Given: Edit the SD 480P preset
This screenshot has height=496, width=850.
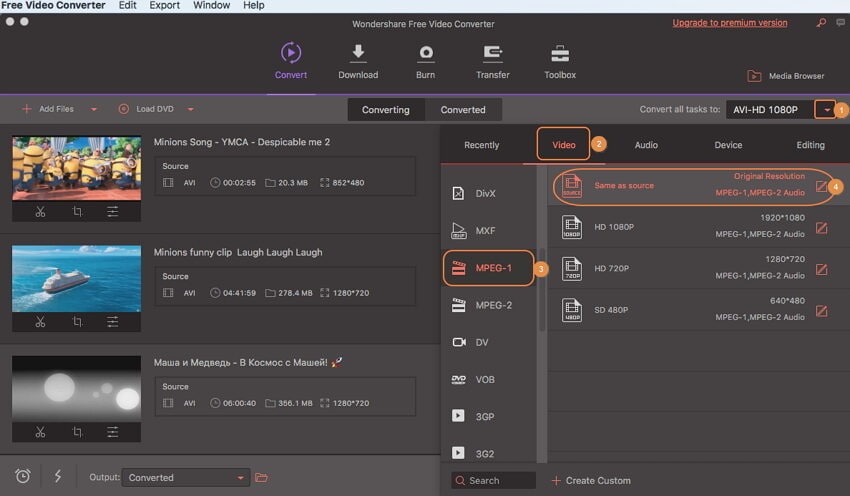Looking at the screenshot, I should [821, 311].
